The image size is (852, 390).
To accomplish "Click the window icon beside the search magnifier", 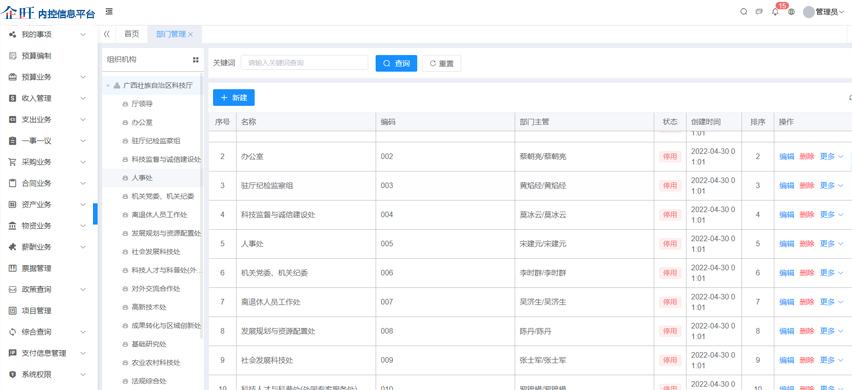I will [x=759, y=12].
